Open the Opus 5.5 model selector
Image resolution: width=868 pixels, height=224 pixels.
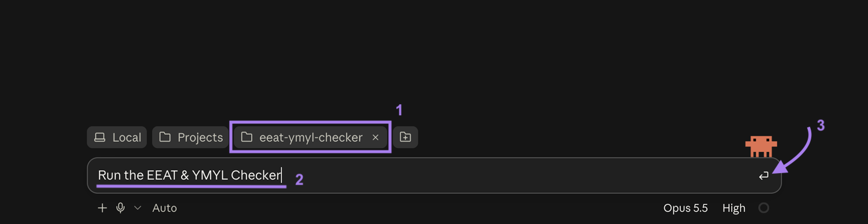(x=686, y=208)
